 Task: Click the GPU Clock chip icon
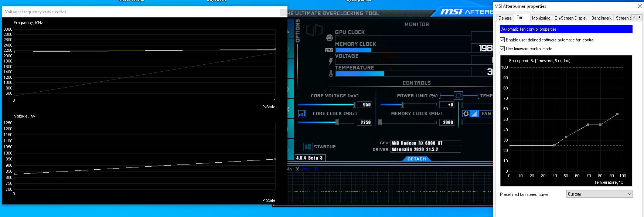pos(330,38)
